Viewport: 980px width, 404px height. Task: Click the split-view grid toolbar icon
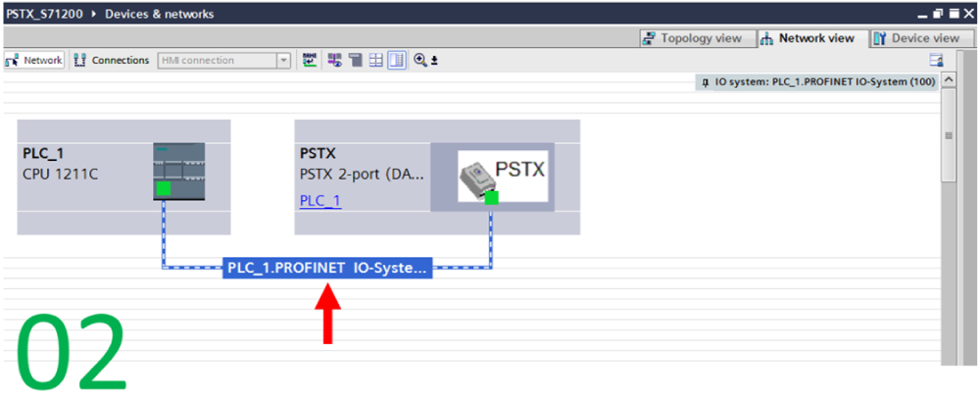click(375, 60)
